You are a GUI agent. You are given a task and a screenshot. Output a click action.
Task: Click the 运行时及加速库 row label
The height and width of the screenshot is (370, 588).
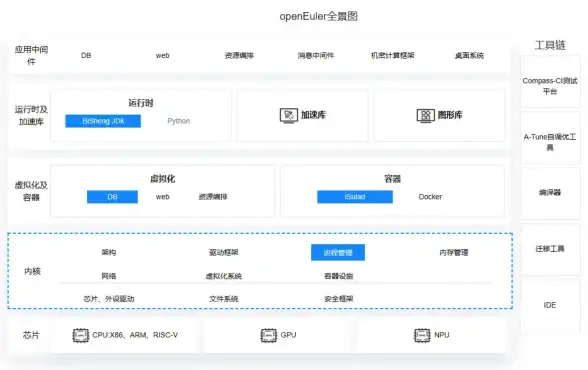click(x=31, y=115)
